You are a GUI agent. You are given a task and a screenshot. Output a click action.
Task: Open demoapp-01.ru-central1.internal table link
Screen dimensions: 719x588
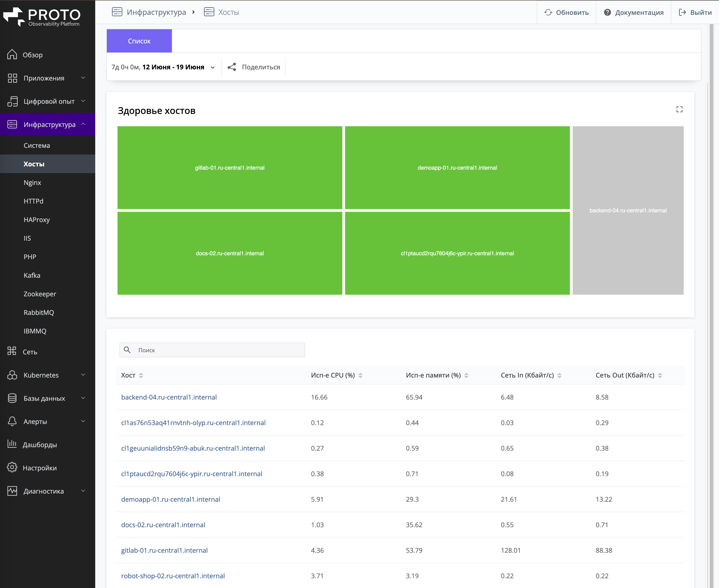[x=170, y=499]
